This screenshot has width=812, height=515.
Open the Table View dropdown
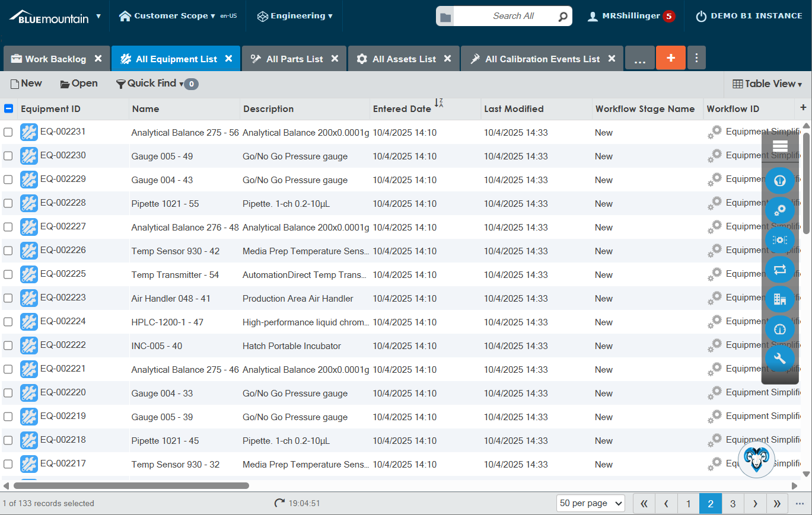tap(767, 83)
